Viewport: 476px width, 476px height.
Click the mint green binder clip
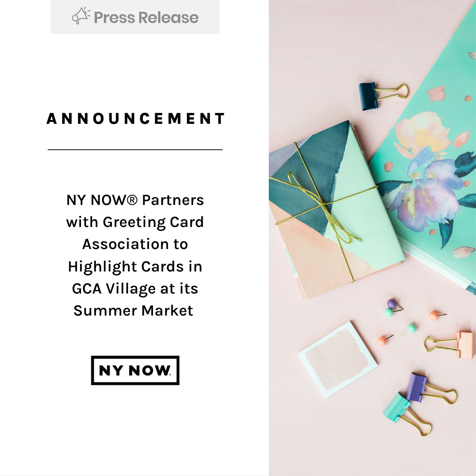(406, 414)
